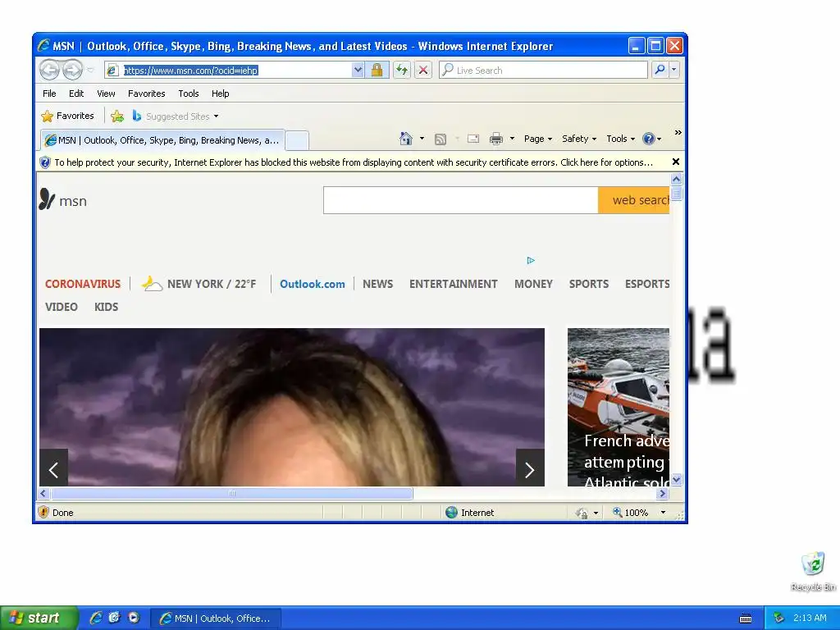The height and width of the screenshot is (630, 840).
Task: Open the Outlook.com link
Action: click(313, 284)
